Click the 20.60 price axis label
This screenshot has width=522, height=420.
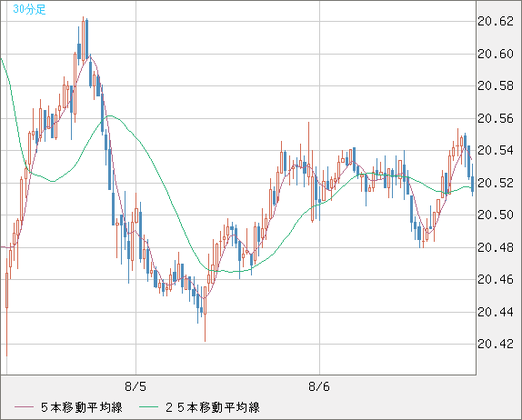pyautogui.click(x=496, y=54)
